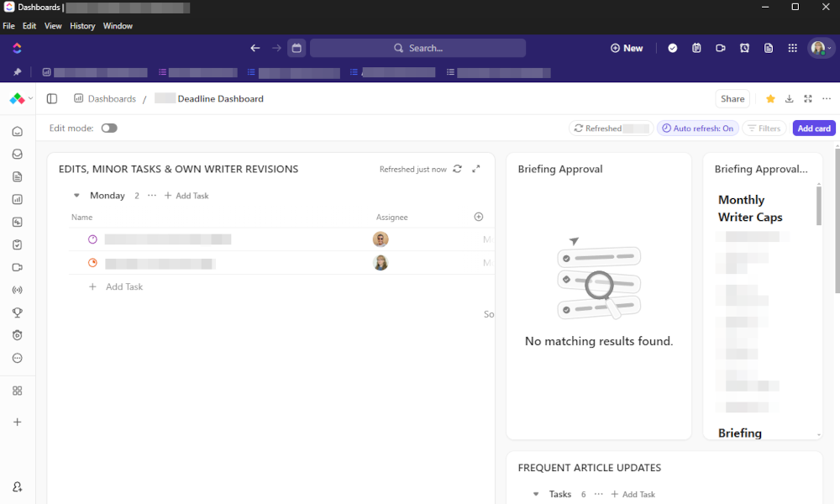
Task: Open the Edit menu
Action: click(x=29, y=26)
